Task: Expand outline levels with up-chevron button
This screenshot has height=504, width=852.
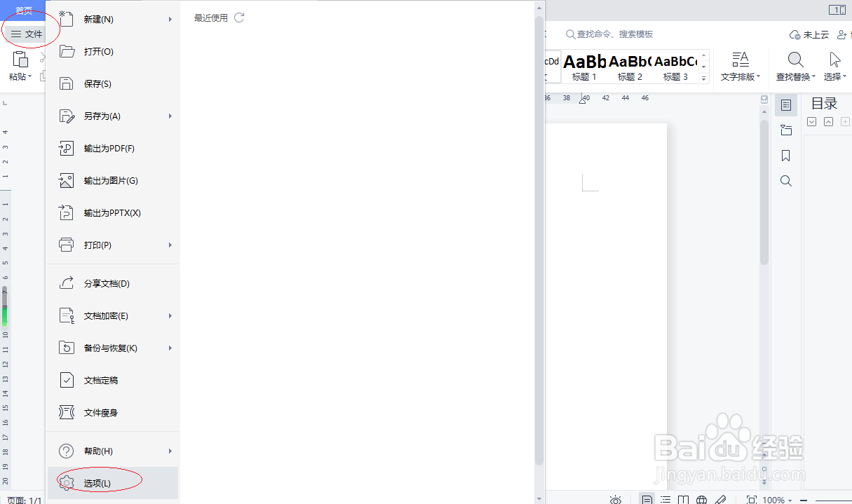Action: (828, 122)
